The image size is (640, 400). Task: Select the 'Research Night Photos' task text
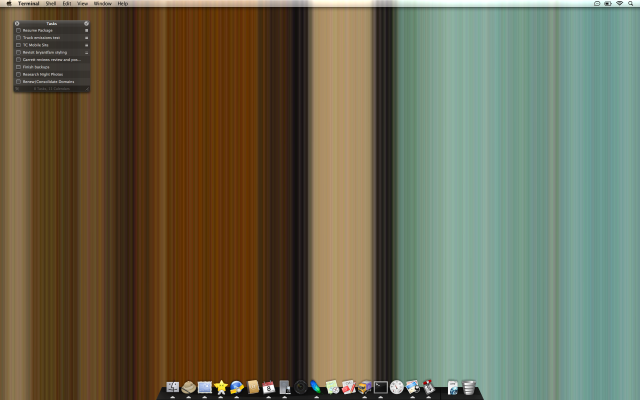pos(43,74)
